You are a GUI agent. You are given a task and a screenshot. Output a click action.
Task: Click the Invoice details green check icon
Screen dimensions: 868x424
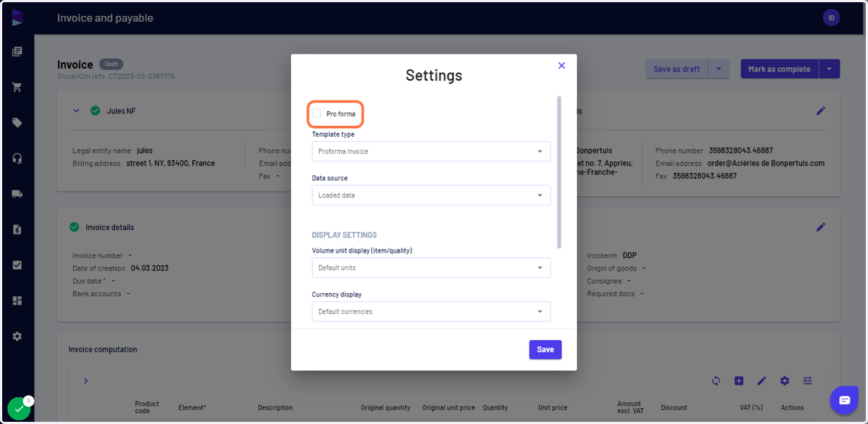coord(74,227)
